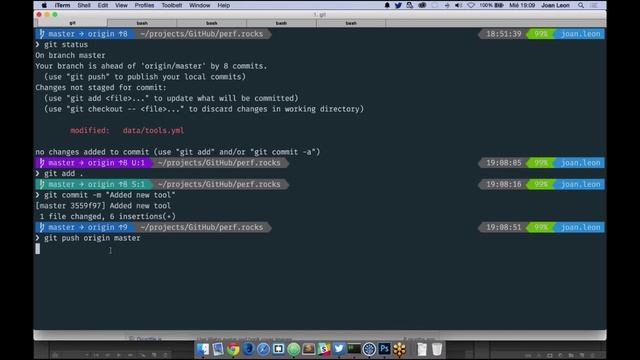
Task: Open the Window menu
Action: pyautogui.click(x=200, y=5)
